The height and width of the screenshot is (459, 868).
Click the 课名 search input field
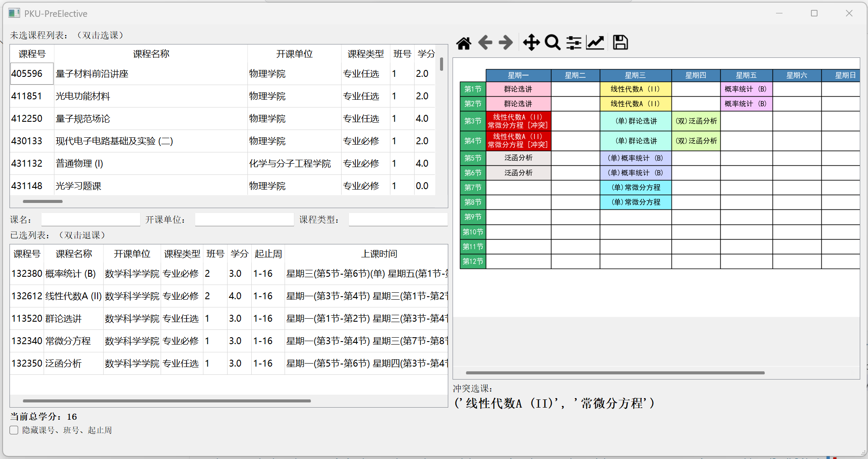pos(91,219)
